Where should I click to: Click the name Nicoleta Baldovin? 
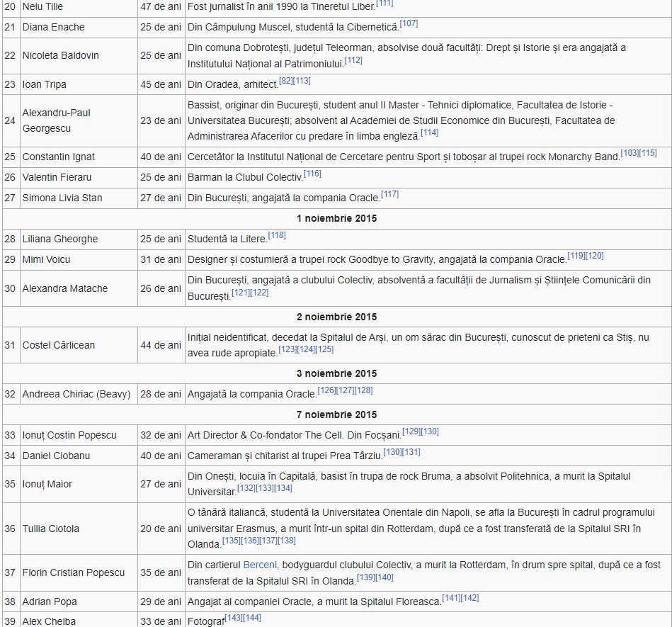tap(60, 56)
